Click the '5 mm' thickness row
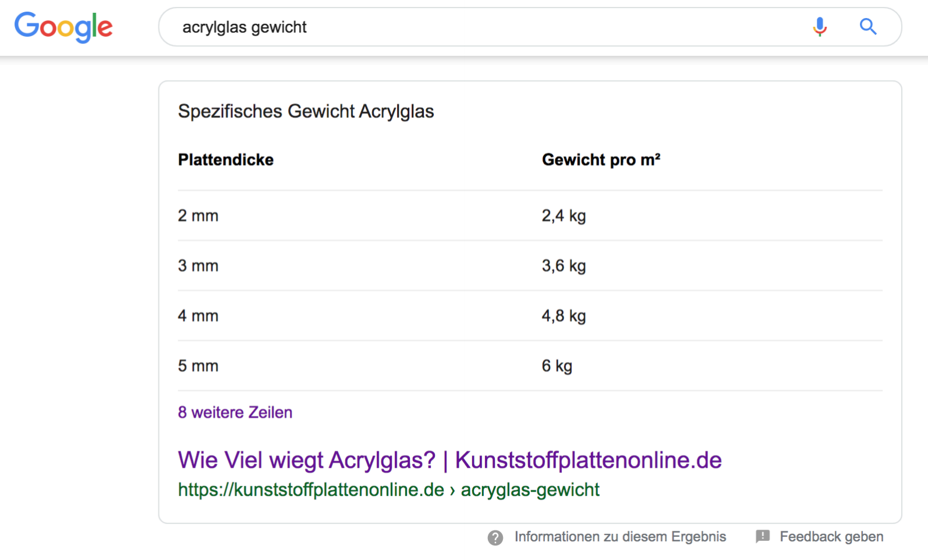This screenshot has width=928, height=560. 198,366
